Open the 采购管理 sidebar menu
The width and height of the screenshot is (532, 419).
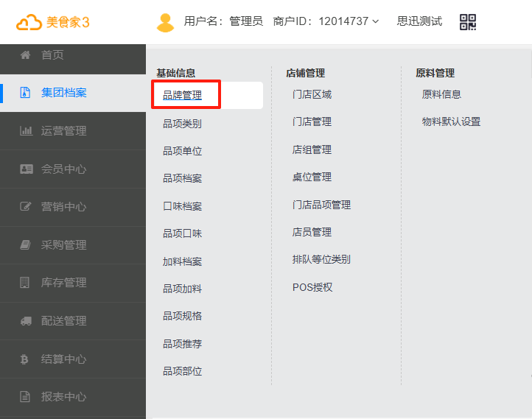[63, 245]
